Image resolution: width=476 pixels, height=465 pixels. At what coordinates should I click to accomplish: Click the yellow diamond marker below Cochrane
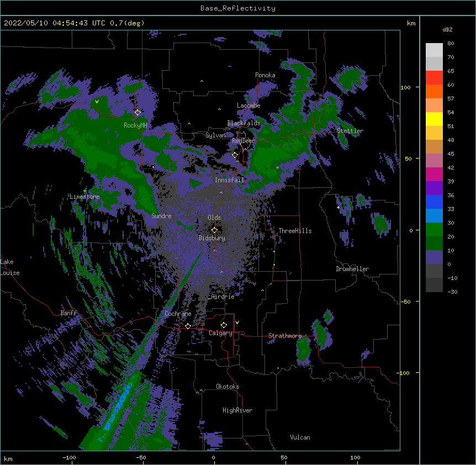click(188, 326)
